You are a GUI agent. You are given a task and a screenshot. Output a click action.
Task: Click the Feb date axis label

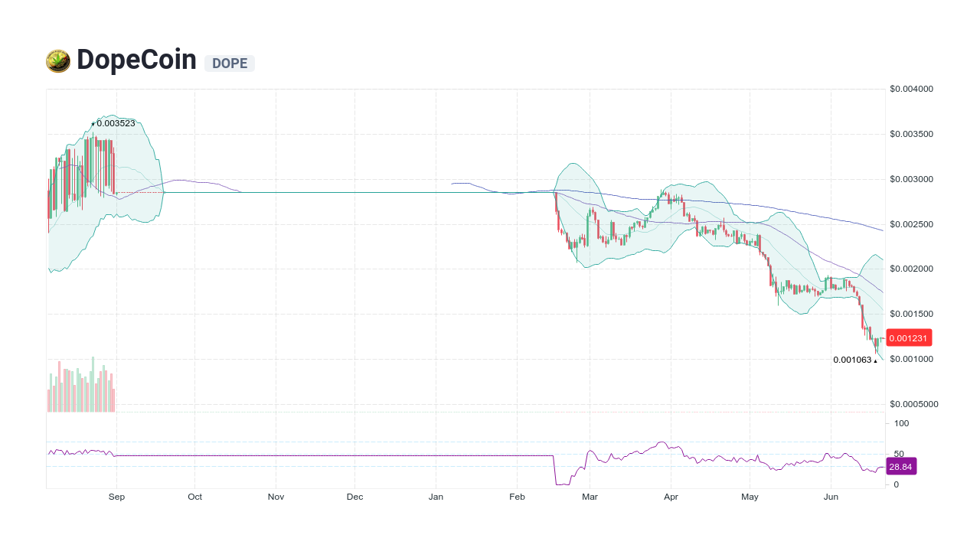[x=517, y=497]
